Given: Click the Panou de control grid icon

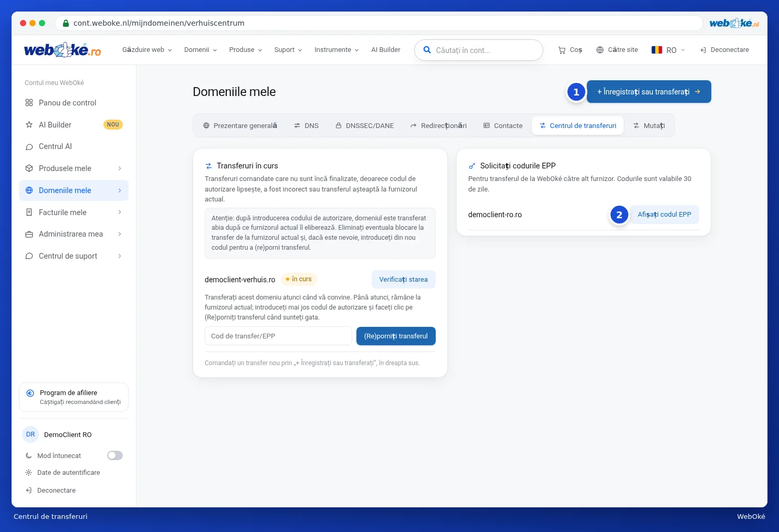Looking at the screenshot, I should pyautogui.click(x=29, y=103).
